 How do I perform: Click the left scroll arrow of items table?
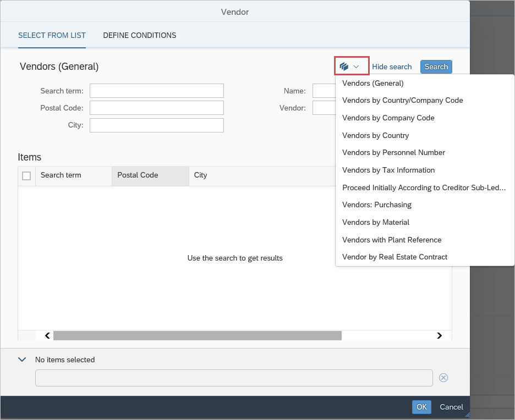(x=47, y=335)
